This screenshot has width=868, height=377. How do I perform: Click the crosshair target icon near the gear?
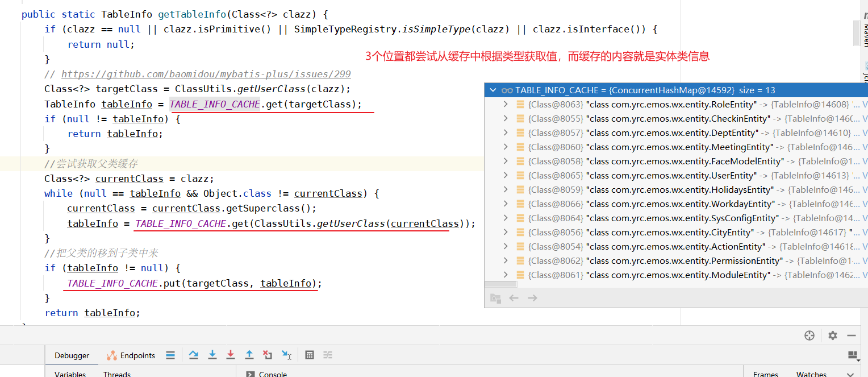tap(809, 335)
